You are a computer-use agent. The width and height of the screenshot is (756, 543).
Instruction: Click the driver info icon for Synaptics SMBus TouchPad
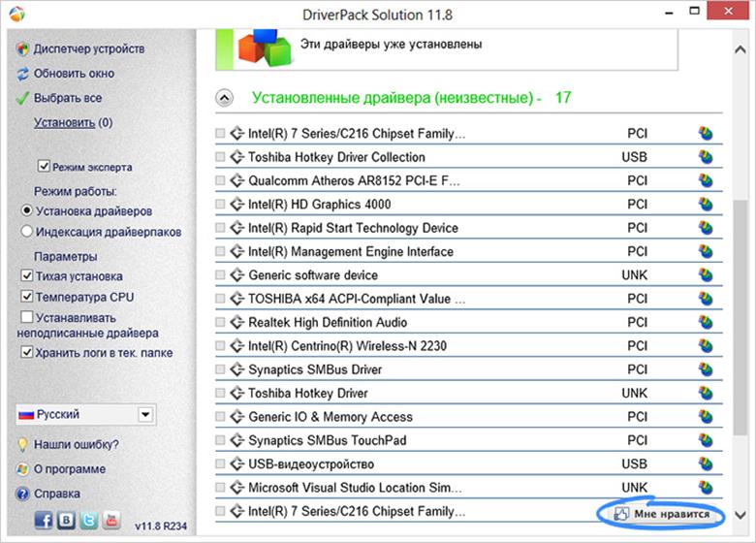(706, 440)
